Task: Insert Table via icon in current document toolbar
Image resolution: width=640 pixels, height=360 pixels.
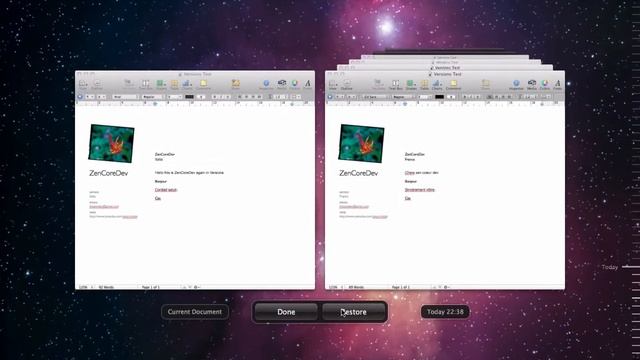Action: coord(175,84)
